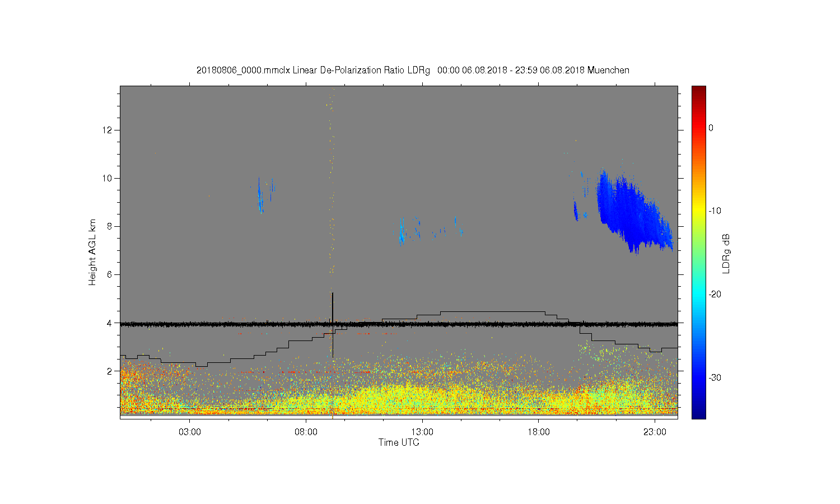The image size is (840, 504).
Task: Click the height tick label 12
Action: [x=108, y=130]
